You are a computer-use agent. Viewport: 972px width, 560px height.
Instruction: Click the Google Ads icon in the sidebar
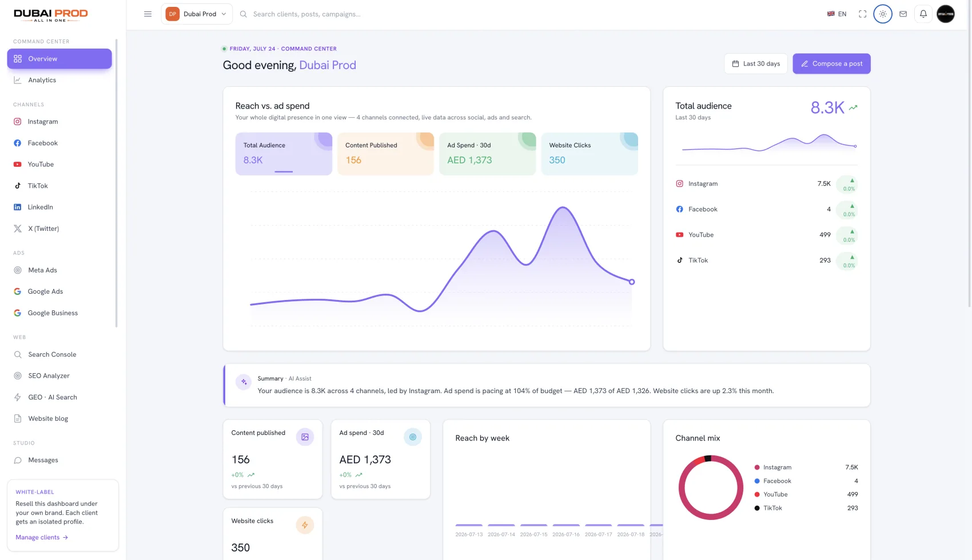pos(18,291)
